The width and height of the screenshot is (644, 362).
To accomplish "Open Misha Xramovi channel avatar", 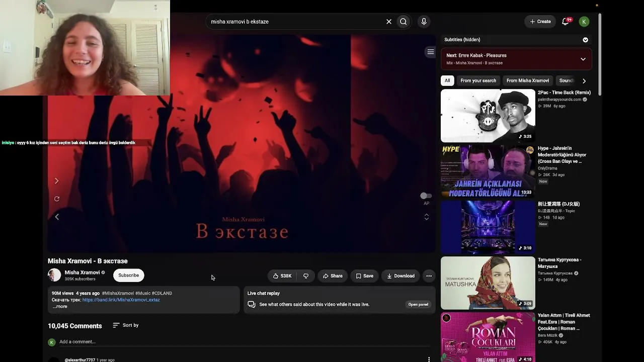I will (54, 275).
